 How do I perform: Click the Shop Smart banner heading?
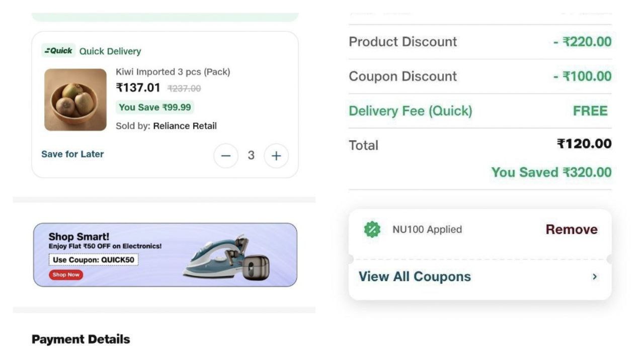[79, 237]
